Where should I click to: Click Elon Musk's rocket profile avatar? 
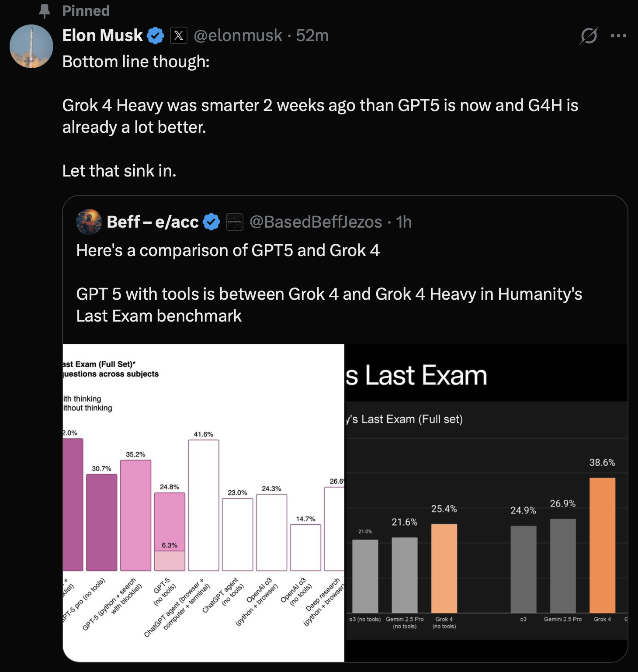pyautogui.click(x=31, y=46)
